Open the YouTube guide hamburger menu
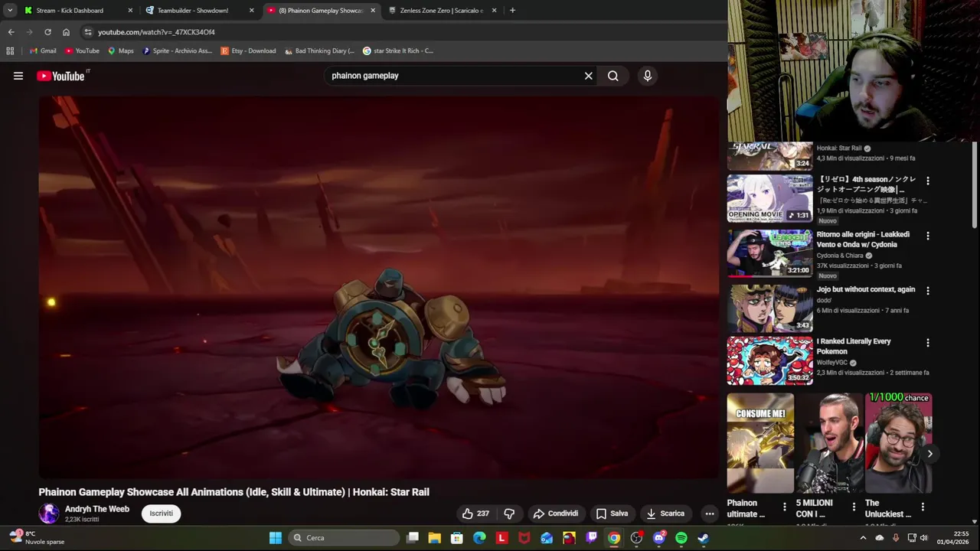The width and height of the screenshot is (980, 551). point(18,76)
